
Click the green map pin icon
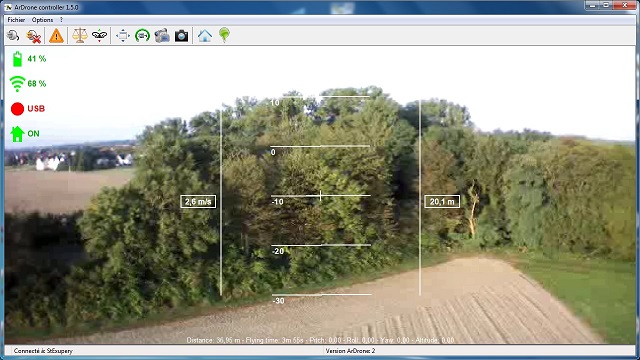(x=224, y=35)
